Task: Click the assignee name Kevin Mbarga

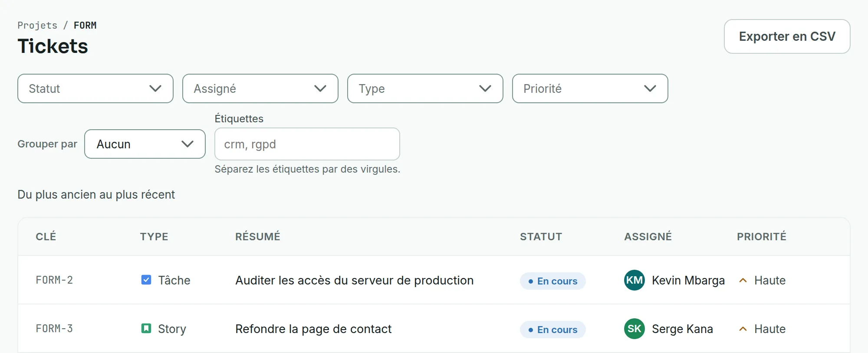Action: coord(688,281)
